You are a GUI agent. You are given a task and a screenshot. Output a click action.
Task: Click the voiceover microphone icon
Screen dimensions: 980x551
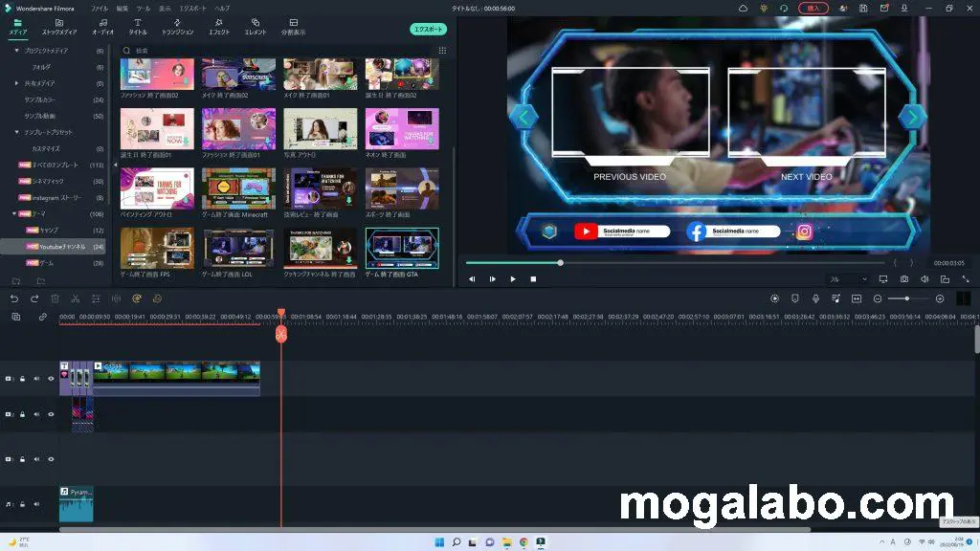pos(815,298)
